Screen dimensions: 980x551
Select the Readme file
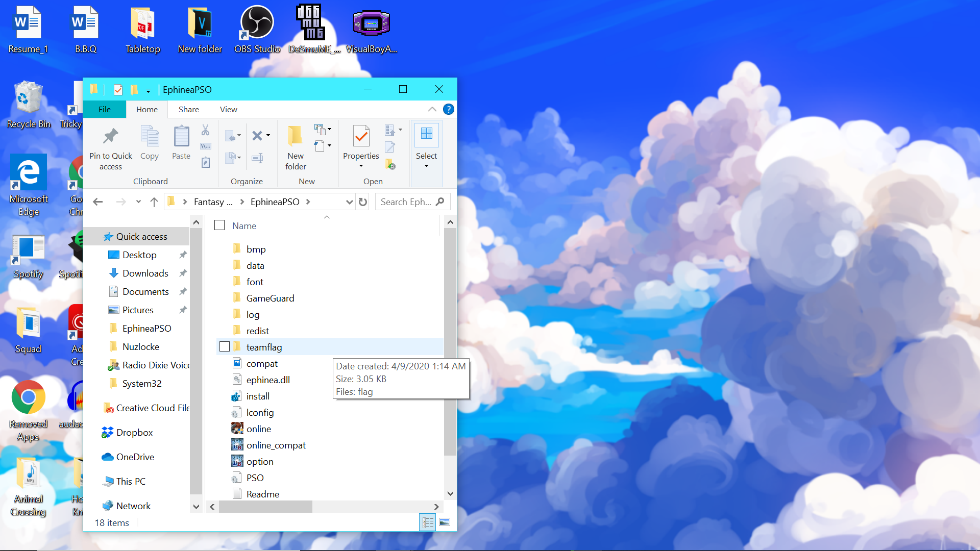click(x=262, y=494)
